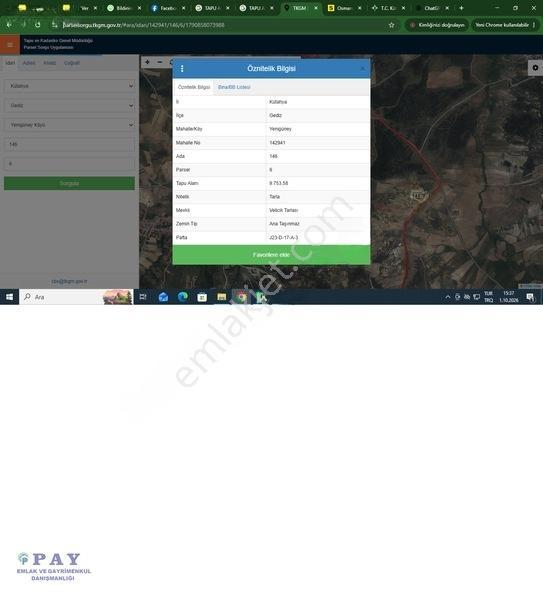Open Chrome three-dot menu
This screenshot has width=543, height=600.
(534, 25)
